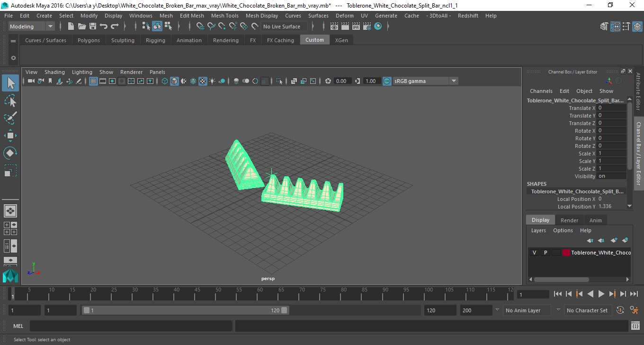Choose the Move tool in toolbox
644x345 pixels.
pos(10,136)
